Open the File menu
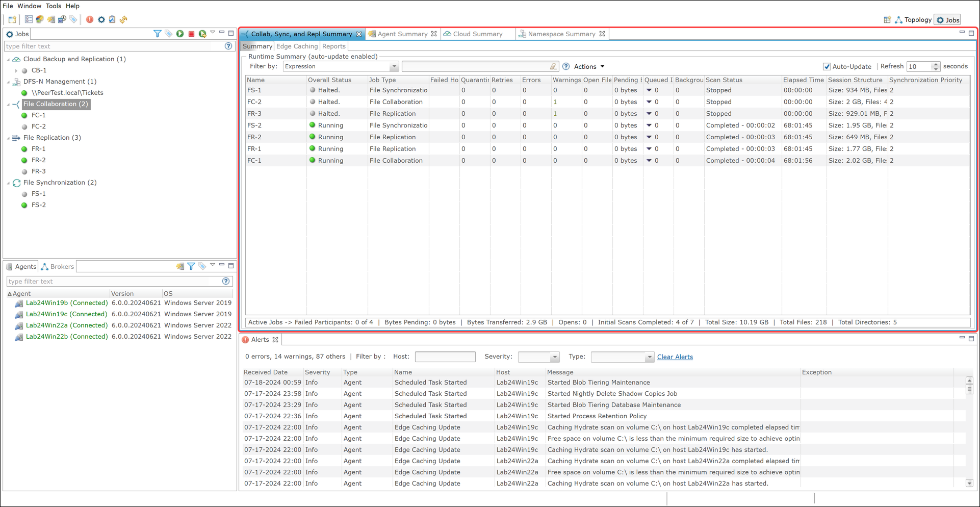 [8, 6]
